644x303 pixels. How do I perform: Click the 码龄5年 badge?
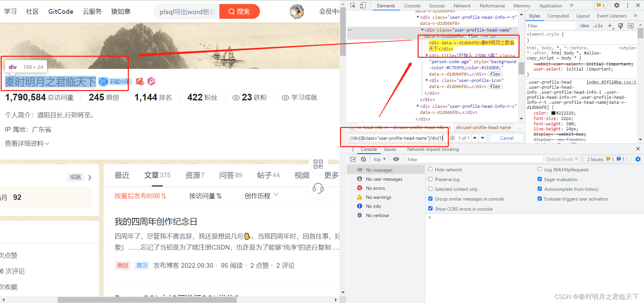tap(115, 81)
